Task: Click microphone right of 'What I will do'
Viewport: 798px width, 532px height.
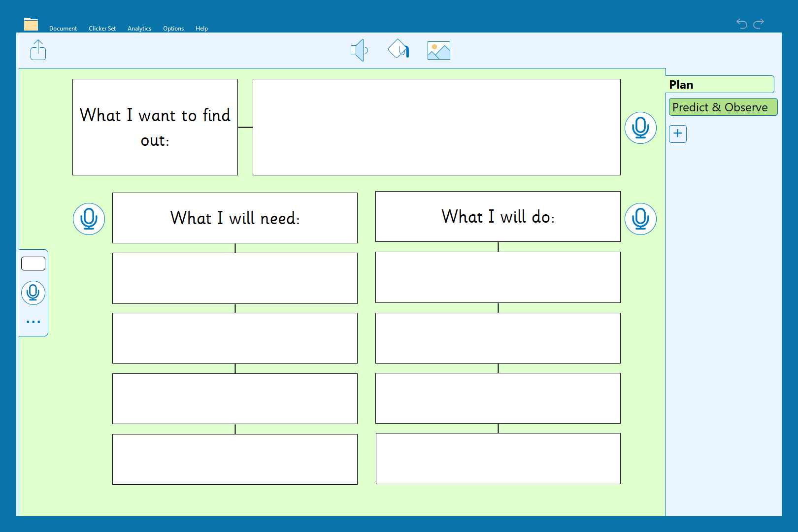Action: coord(640,219)
